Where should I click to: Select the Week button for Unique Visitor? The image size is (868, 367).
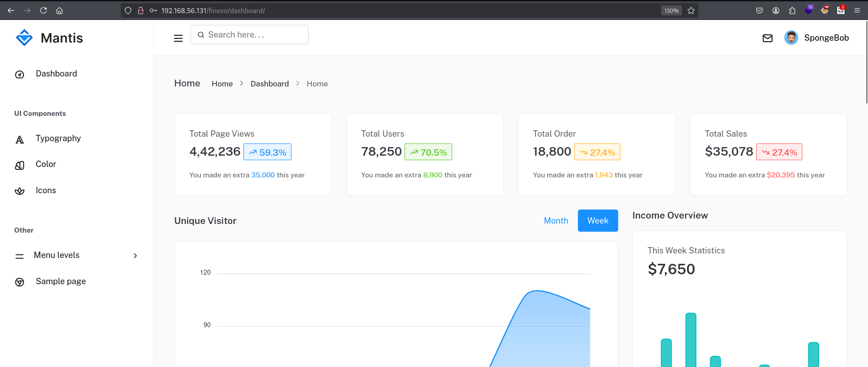(598, 220)
